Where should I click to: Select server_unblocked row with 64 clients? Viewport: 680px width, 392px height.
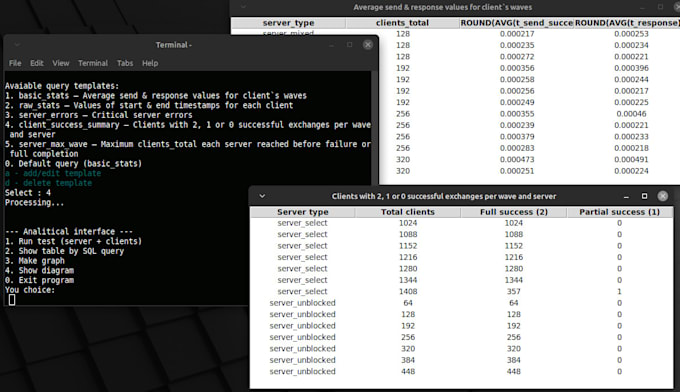[461, 303]
